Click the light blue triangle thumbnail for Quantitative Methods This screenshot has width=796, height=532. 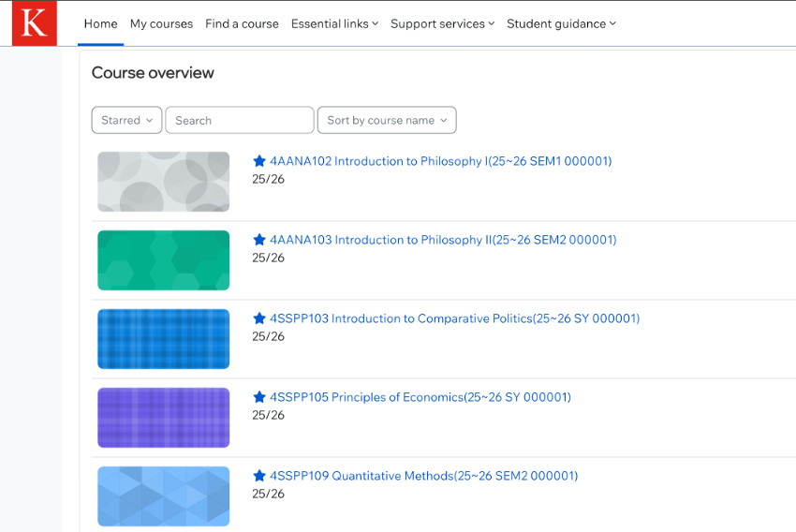click(x=164, y=496)
